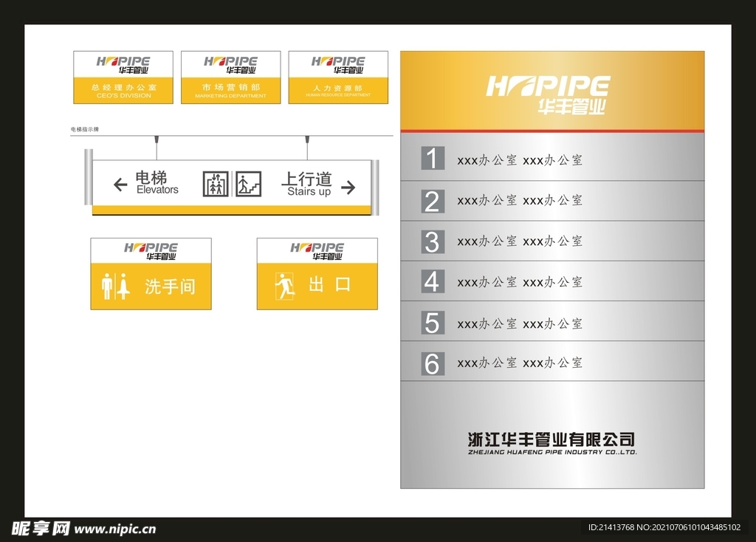Image resolution: width=756 pixels, height=542 pixels.
Task: Click the floor number 4 box
Action: click(433, 281)
